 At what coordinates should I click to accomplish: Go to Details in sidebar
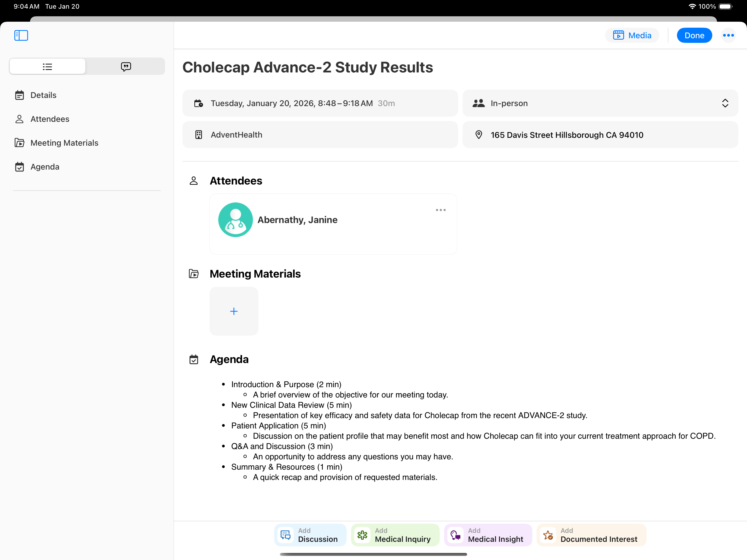point(43,95)
